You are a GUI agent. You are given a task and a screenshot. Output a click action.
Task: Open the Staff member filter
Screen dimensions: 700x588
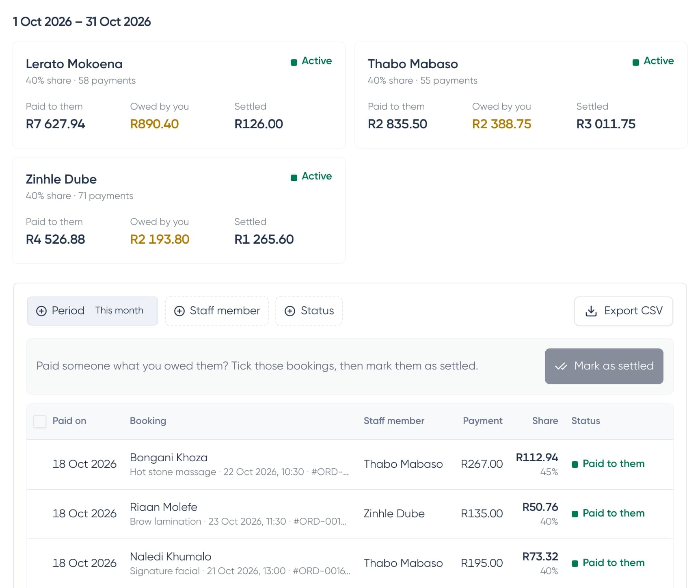click(217, 311)
